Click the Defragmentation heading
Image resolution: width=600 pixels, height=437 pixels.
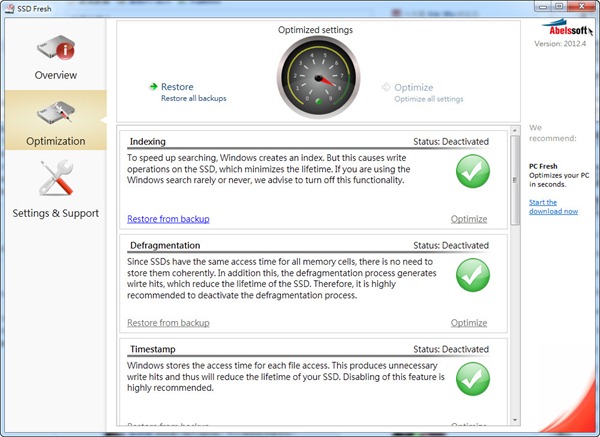tap(165, 245)
